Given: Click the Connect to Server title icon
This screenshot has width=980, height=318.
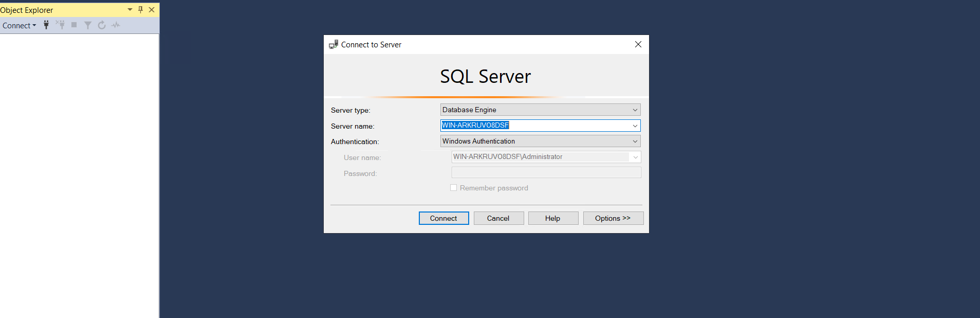Looking at the screenshot, I should tap(334, 44).
